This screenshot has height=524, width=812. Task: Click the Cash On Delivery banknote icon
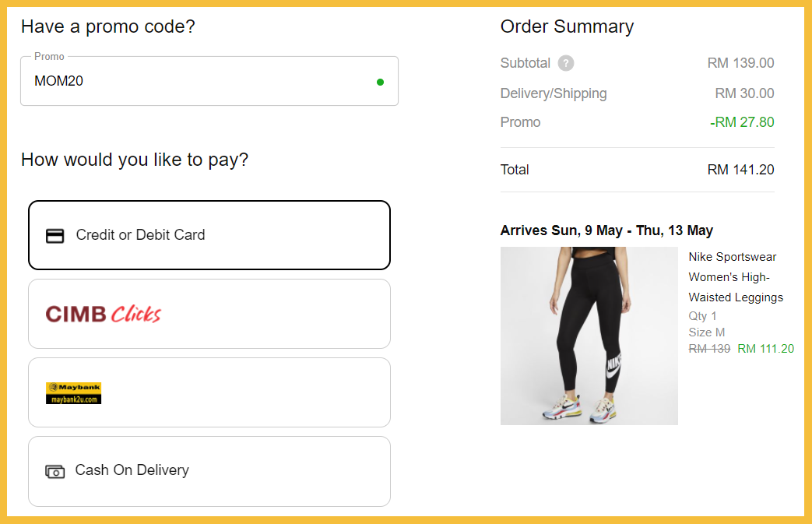(55, 471)
